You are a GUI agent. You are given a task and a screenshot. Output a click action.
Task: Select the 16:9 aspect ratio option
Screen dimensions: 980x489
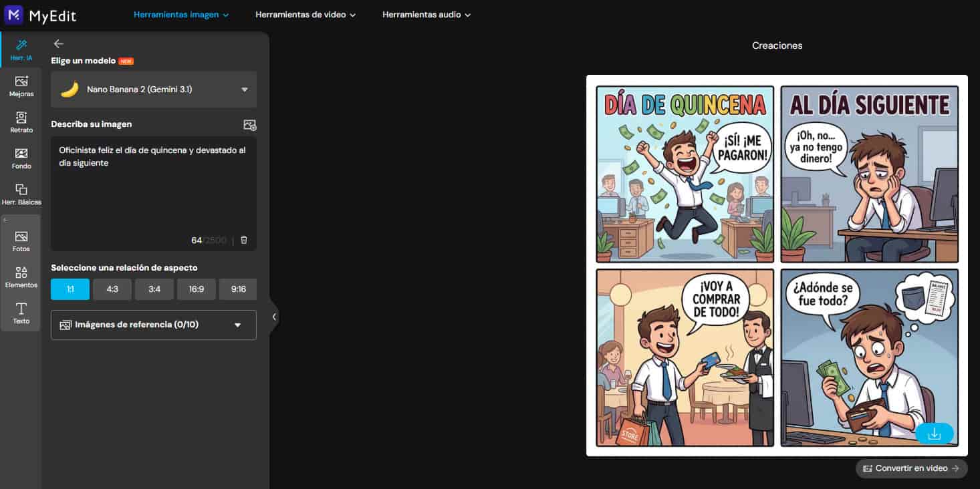[x=197, y=289]
